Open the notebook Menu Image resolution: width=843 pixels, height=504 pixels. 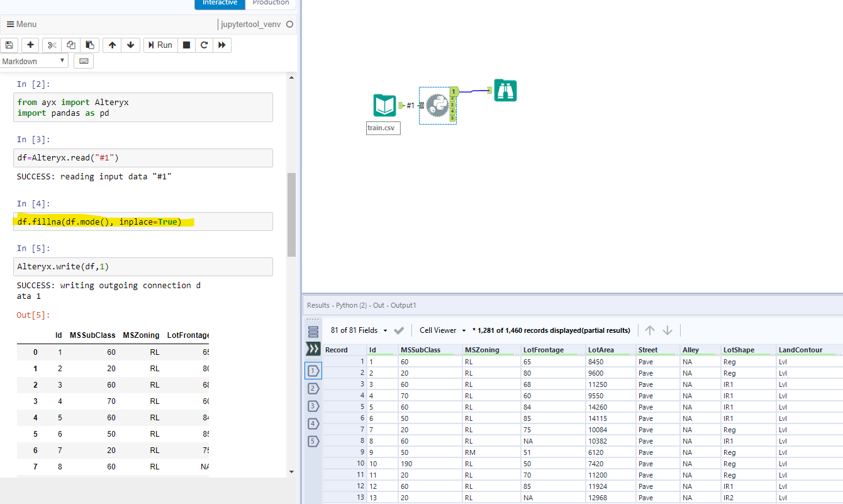pyautogui.click(x=21, y=25)
